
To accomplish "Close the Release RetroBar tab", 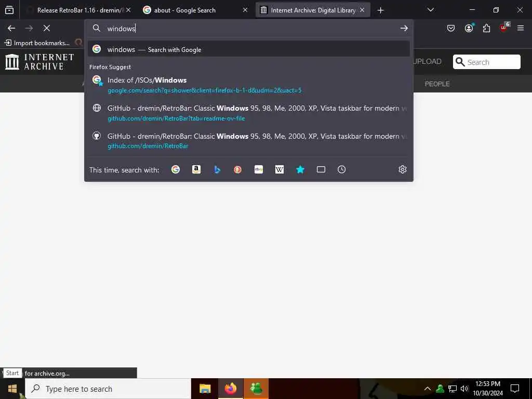I will (128, 10).
